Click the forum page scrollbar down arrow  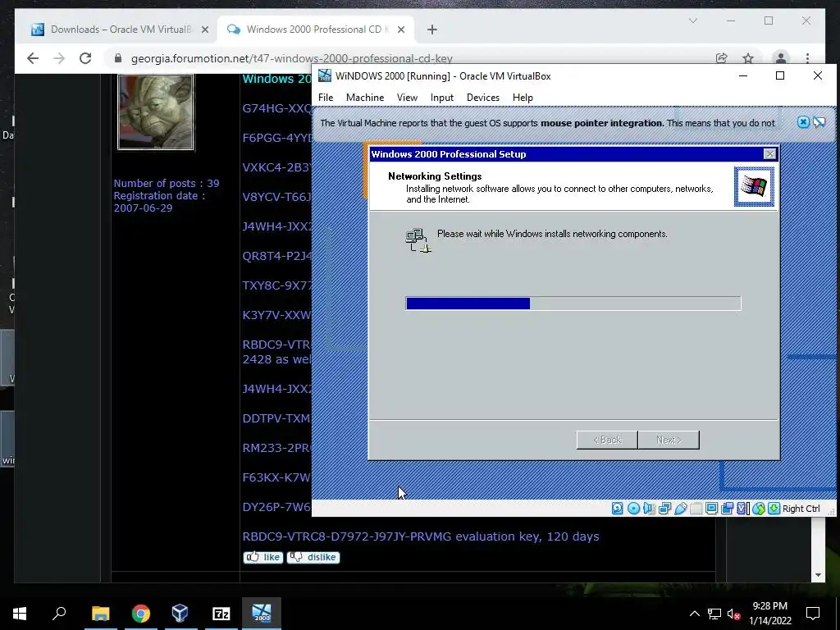pos(818,575)
